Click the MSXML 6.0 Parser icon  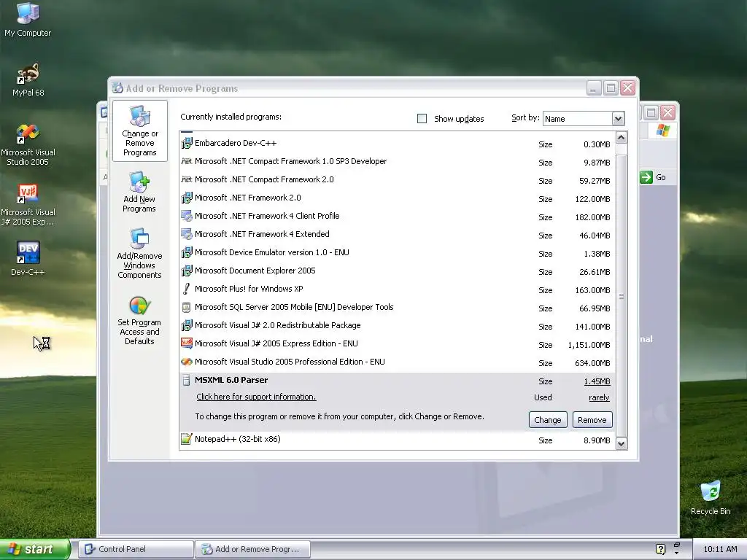186,380
